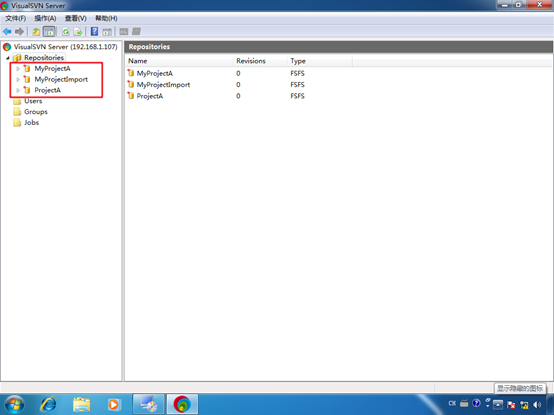The width and height of the screenshot is (554, 415).
Task: Click the first gray disabled toolbar icon
Action: [124, 32]
